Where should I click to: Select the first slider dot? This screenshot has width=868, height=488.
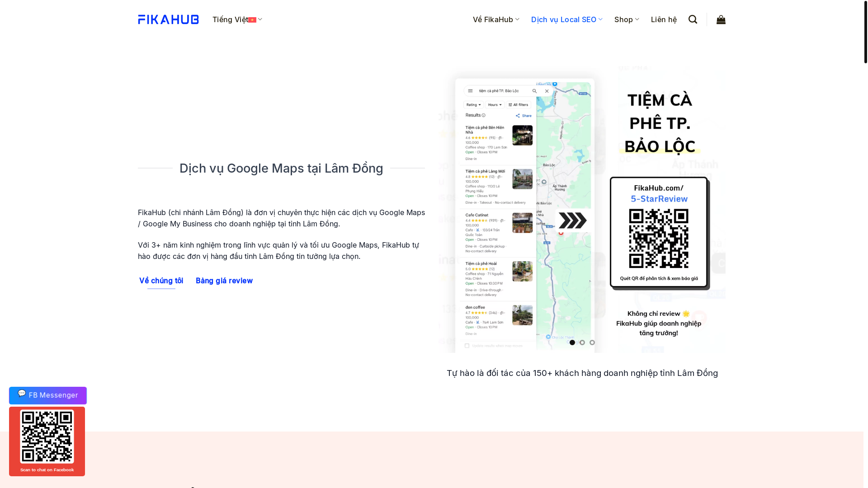572,343
